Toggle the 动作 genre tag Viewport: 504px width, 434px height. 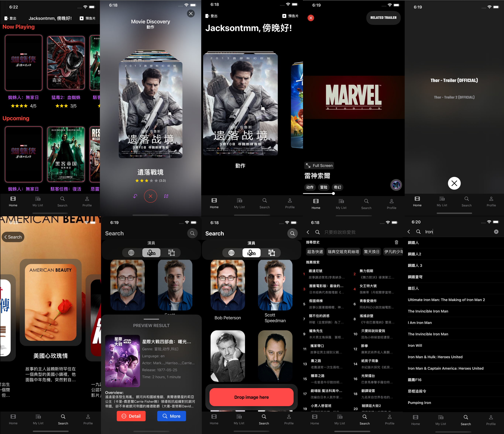click(x=310, y=187)
